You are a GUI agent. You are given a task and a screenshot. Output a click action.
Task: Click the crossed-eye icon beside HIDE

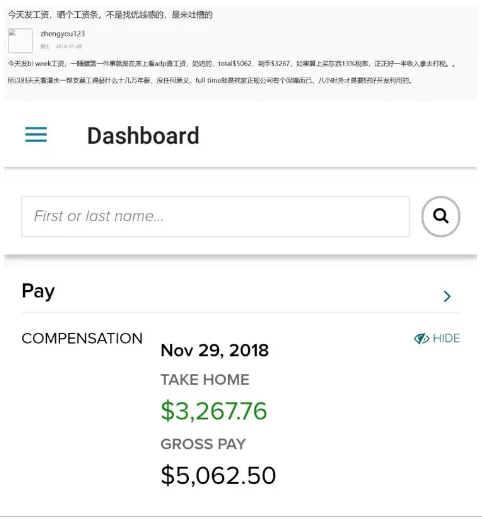pos(421,338)
